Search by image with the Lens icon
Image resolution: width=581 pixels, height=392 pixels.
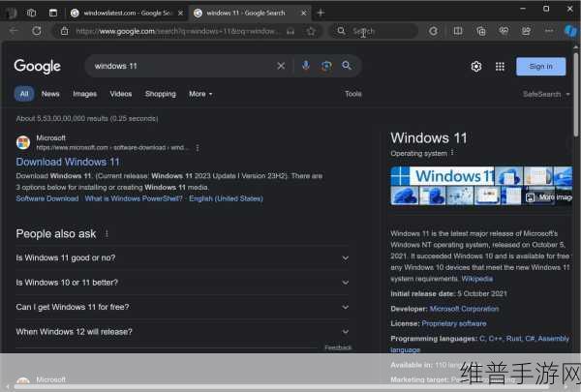pos(326,66)
